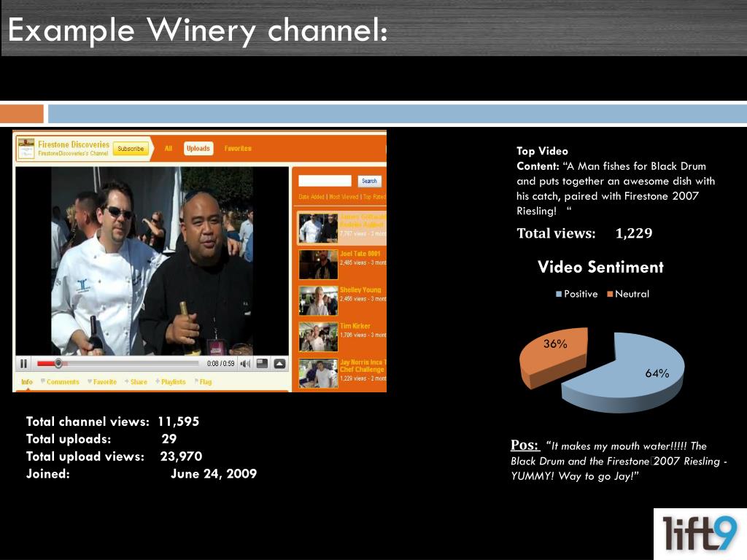The width and height of the screenshot is (747, 560).
Task: Open the Jay Norris Chef Challenge thumbnail
Action: point(318,373)
